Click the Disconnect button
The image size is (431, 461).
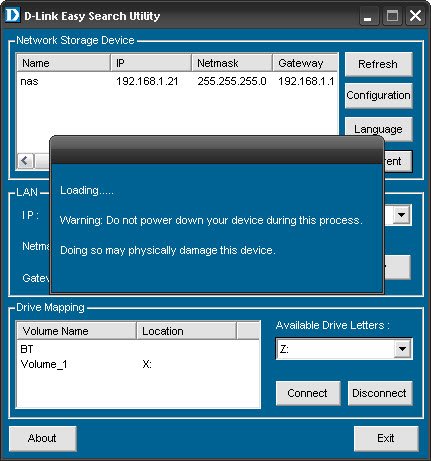pyautogui.click(x=380, y=393)
